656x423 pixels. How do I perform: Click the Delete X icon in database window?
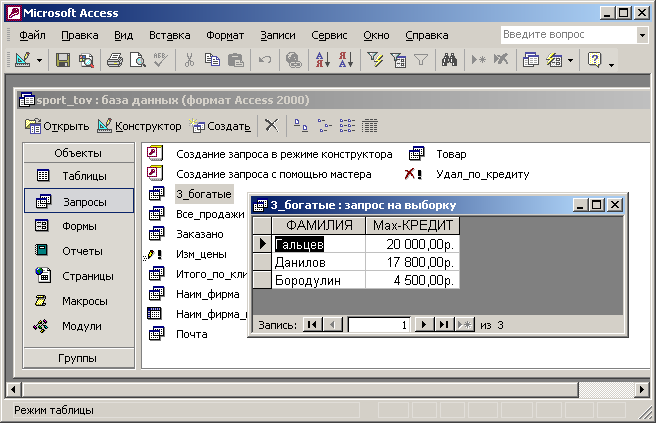(272, 125)
